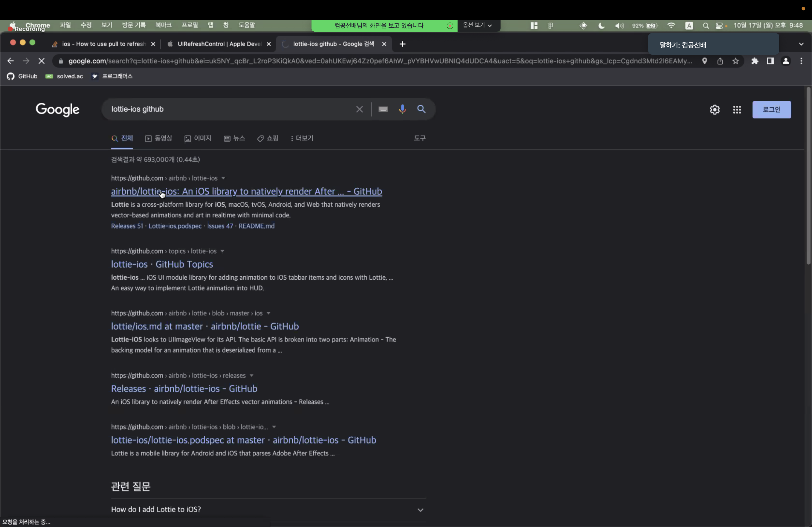The width and height of the screenshot is (812, 527).
Task: Open the on-screen keyboard icon in search box
Action: [x=383, y=109]
